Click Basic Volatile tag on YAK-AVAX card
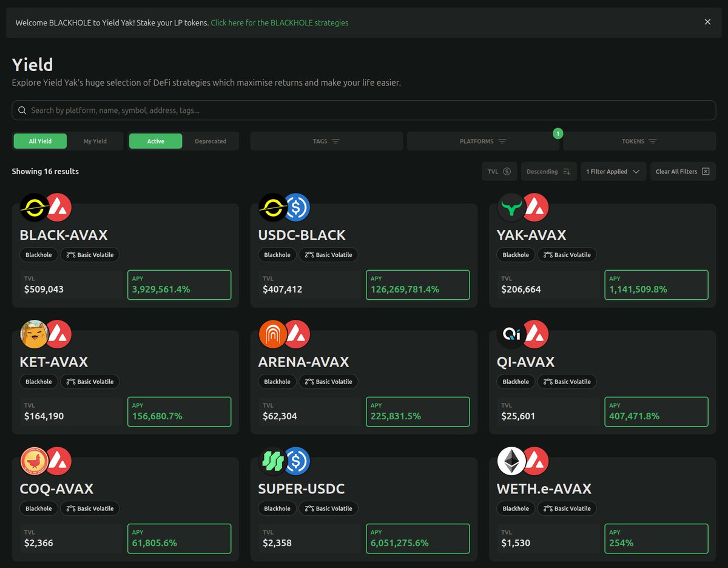Screen dimensions: 728x568 [x=567, y=255]
